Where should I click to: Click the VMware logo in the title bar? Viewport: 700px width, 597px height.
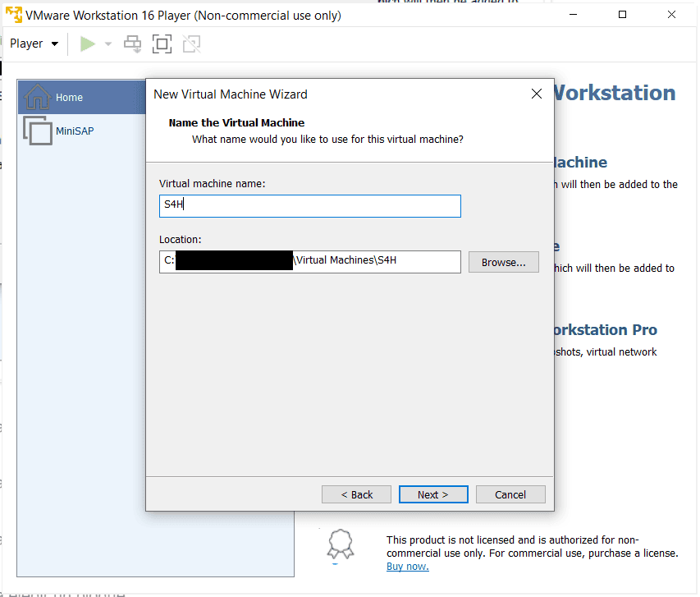click(x=14, y=15)
